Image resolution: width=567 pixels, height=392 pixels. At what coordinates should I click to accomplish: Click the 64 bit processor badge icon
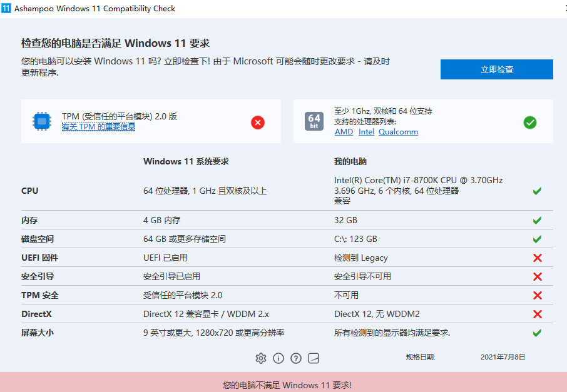pos(314,118)
